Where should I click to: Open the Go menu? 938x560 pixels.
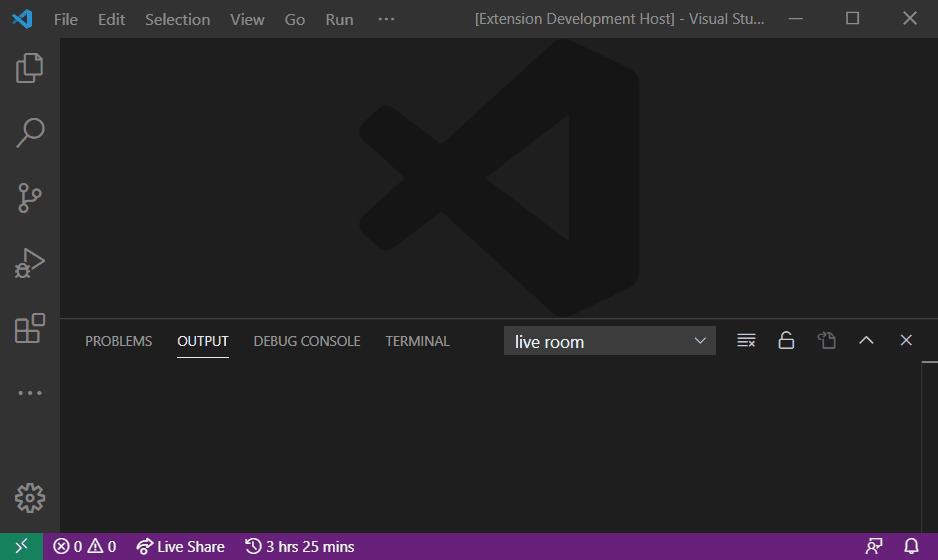295,19
